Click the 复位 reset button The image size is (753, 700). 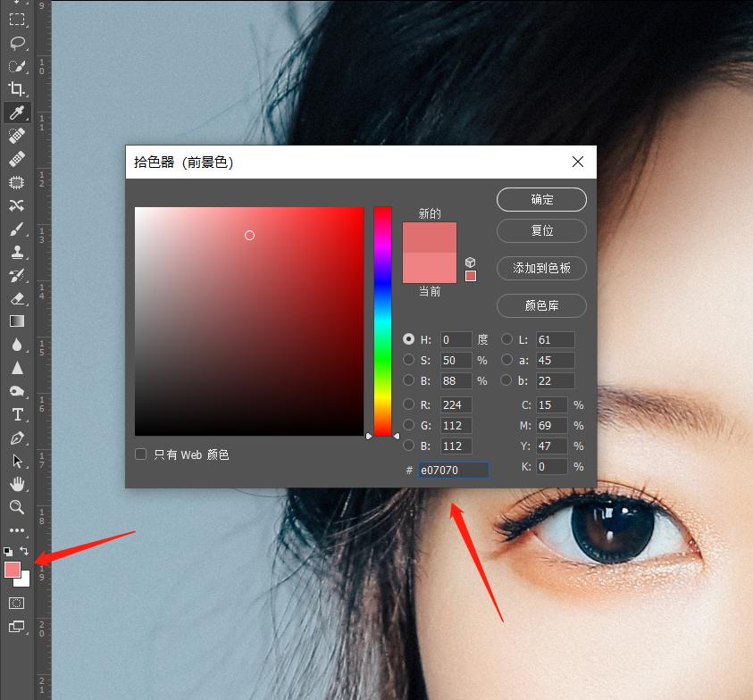(541, 231)
